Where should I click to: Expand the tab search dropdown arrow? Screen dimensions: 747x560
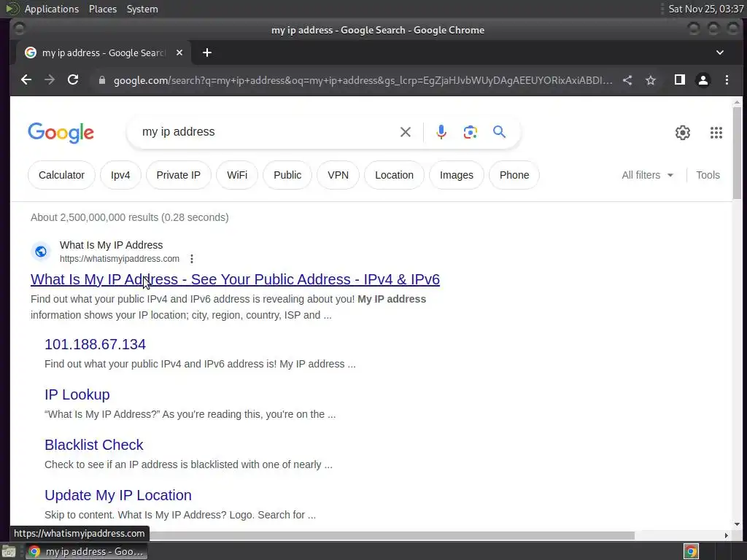[x=720, y=52]
